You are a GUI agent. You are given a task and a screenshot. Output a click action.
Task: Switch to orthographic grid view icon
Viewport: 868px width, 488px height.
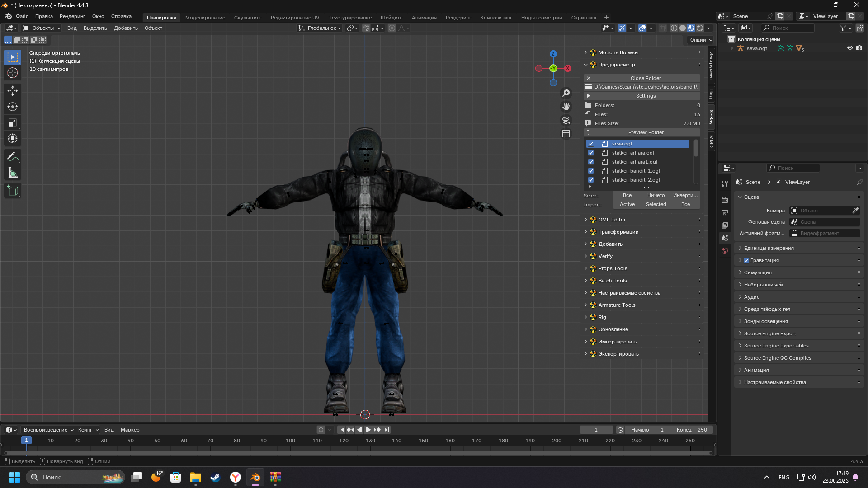coord(566,134)
